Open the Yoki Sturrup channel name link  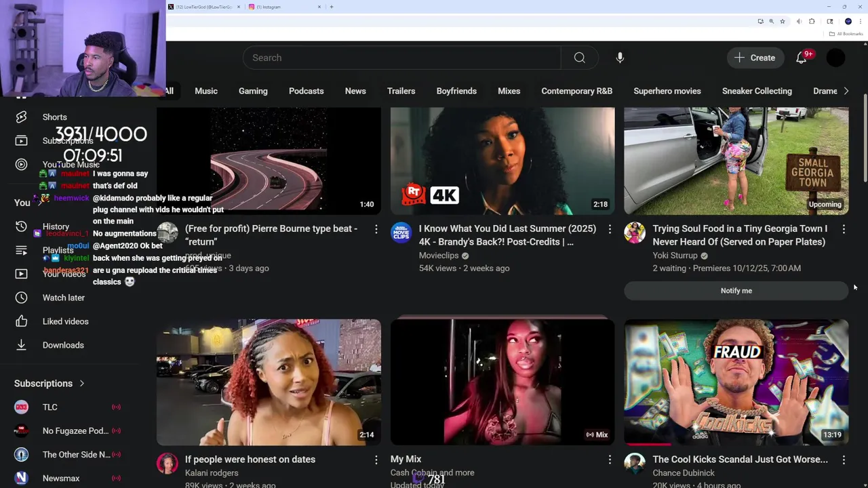click(675, 256)
